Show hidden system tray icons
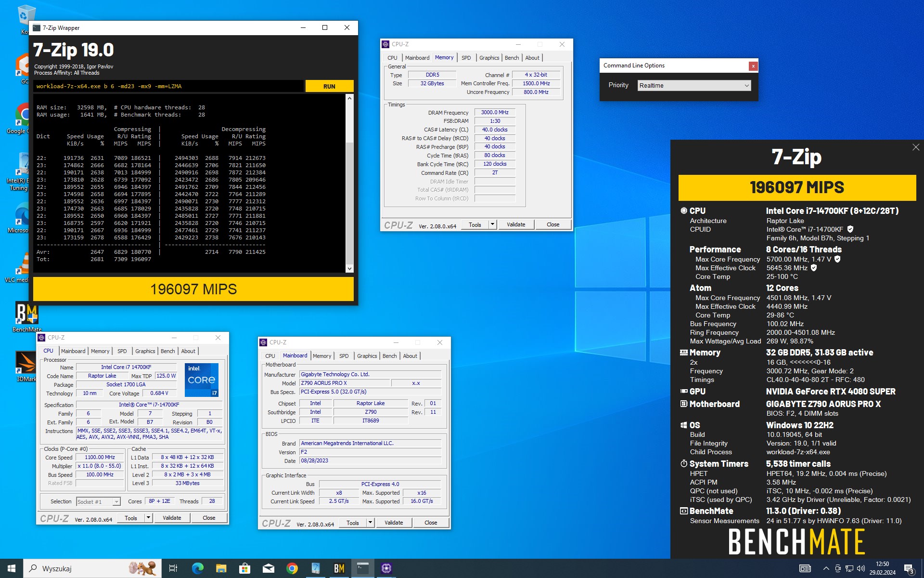924x578 pixels. tap(826, 568)
